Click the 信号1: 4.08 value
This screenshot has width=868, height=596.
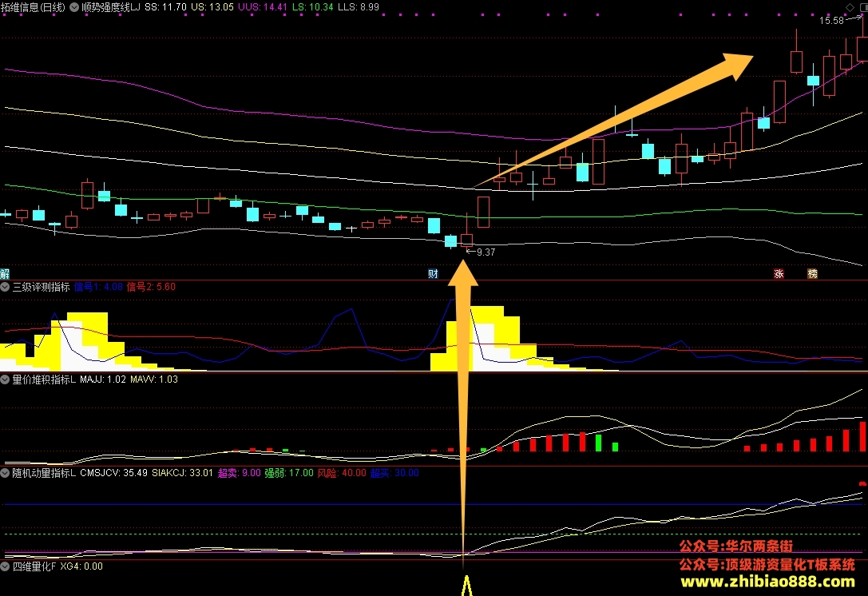tap(98, 287)
